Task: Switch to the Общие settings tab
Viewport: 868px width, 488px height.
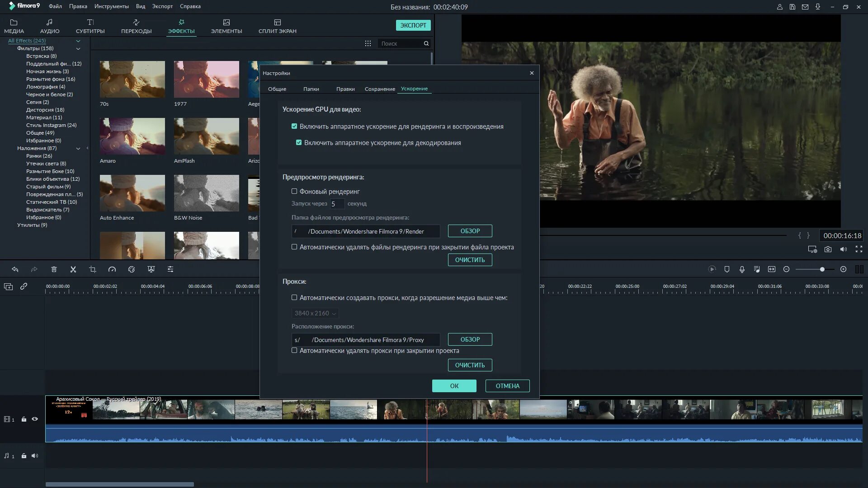Action: [277, 89]
